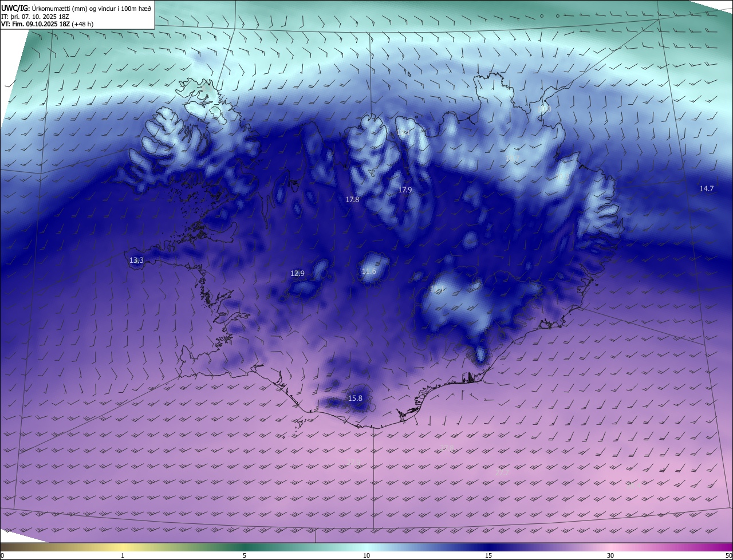Click the 'IT: þri. 07. 10. 2025 18Z' line

pyautogui.click(x=35, y=17)
